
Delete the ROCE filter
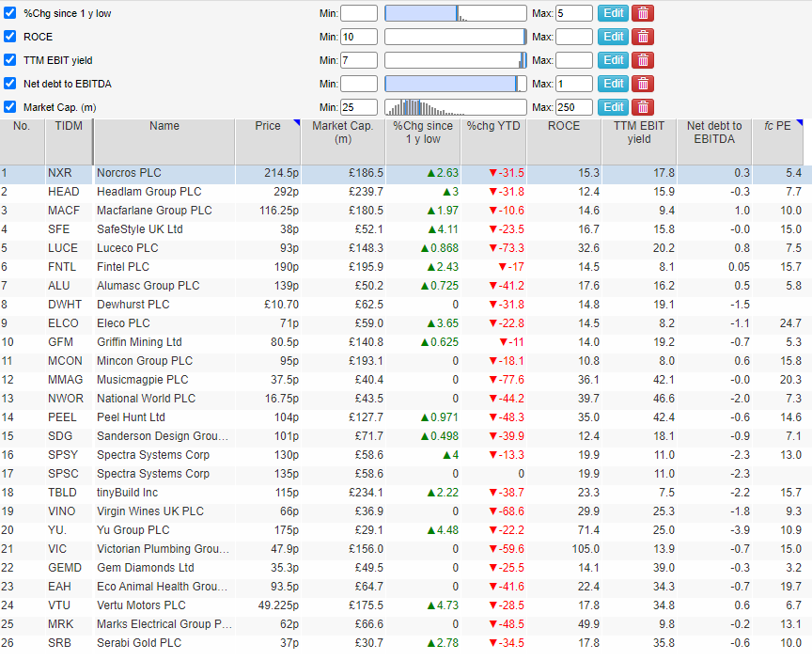(x=643, y=37)
